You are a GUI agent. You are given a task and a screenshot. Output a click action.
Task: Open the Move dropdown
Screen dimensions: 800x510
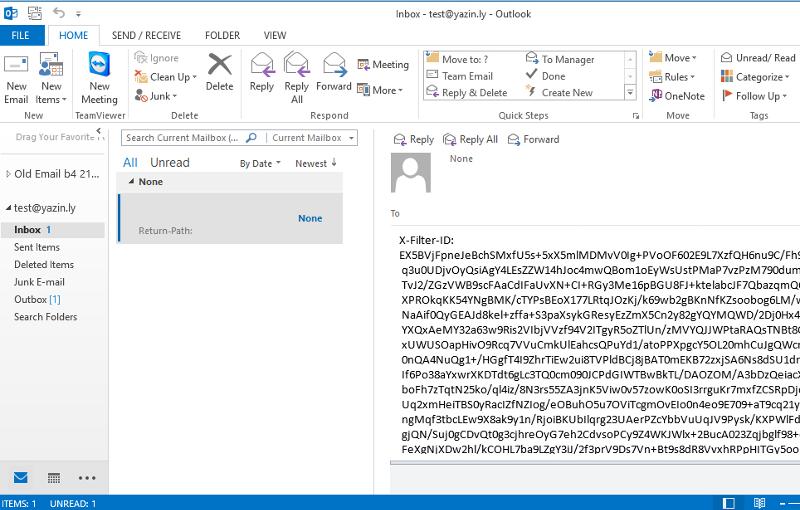[x=673, y=58]
